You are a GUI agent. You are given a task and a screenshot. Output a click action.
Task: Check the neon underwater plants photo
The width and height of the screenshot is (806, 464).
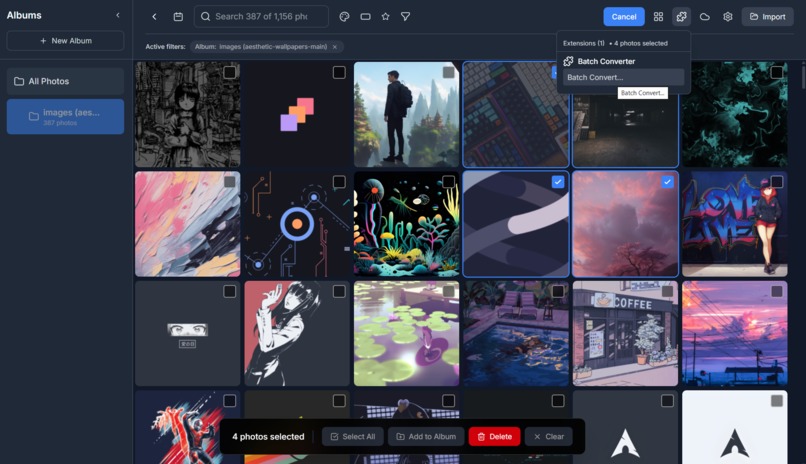[x=448, y=182]
